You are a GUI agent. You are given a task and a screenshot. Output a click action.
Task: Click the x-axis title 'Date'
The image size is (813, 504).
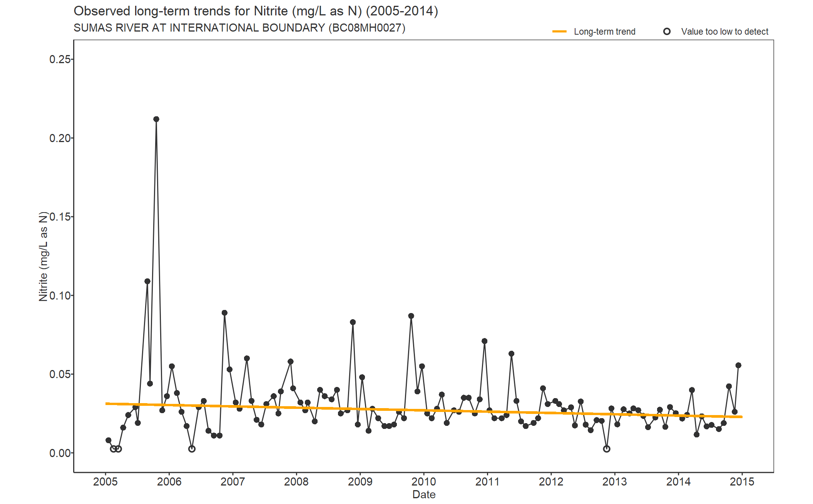(x=424, y=494)
